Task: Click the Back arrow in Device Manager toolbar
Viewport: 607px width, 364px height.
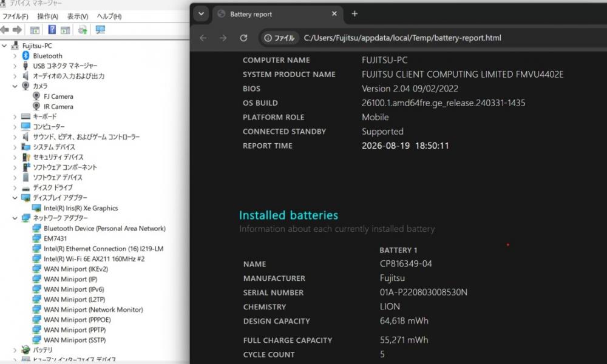Action: pyautogui.click(x=5, y=30)
